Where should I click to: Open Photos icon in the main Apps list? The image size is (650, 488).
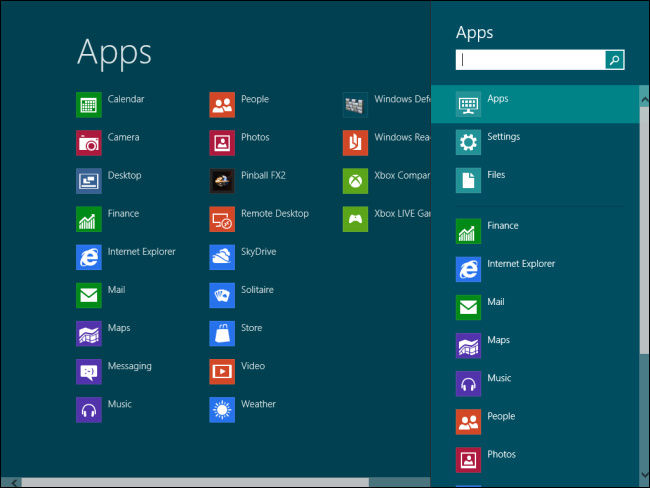tap(222, 143)
